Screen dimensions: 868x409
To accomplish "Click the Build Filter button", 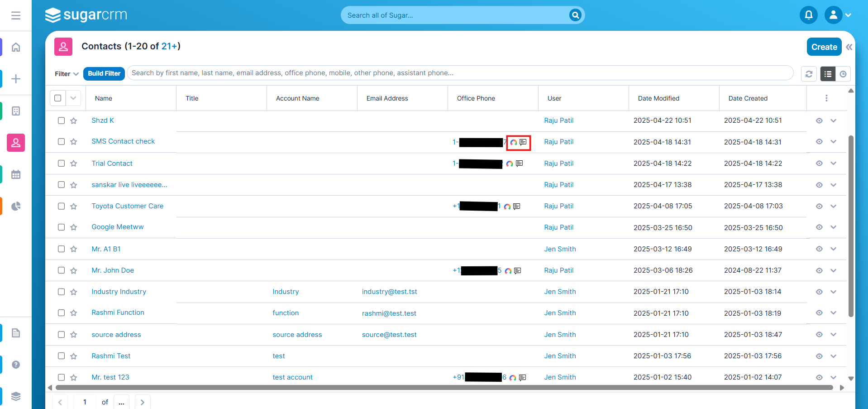I will tap(104, 73).
